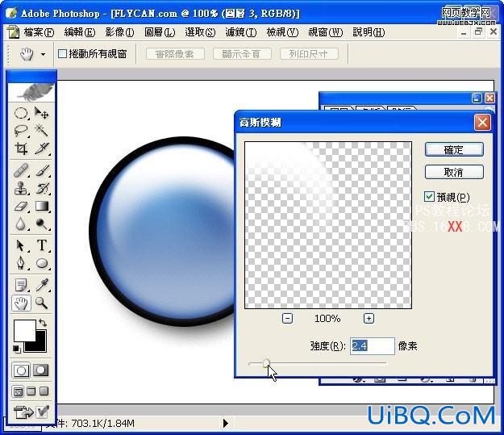Swap foreground and background colors
Image resolution: width=504 pixels, height=435 pixels.
43,322
